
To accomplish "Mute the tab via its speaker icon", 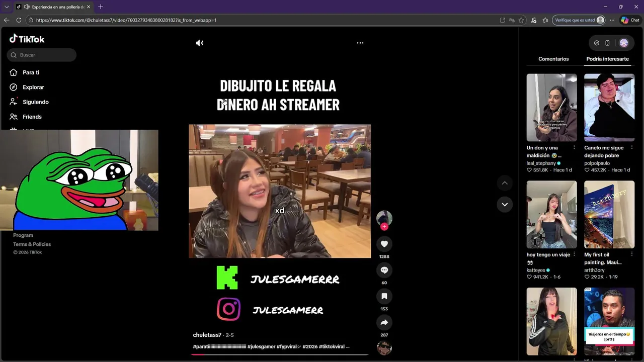I will click(26, 7).
